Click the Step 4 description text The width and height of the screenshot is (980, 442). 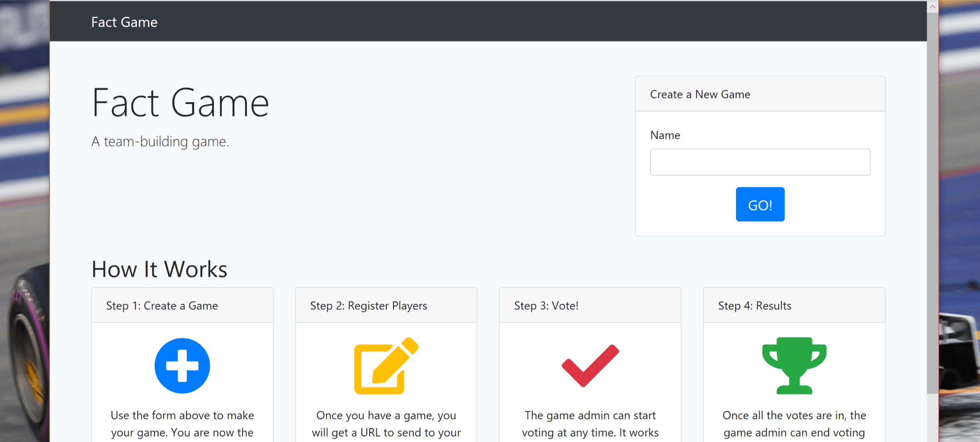[794, 424]
